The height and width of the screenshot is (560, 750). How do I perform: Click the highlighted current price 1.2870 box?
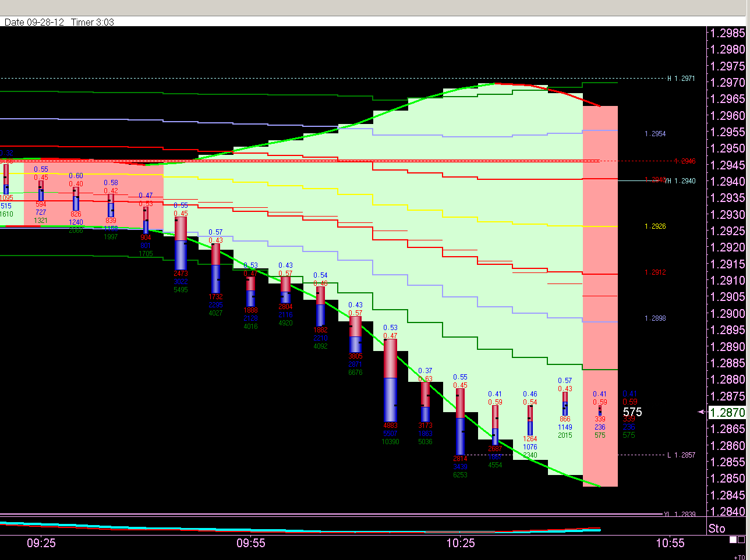point(727,413)
